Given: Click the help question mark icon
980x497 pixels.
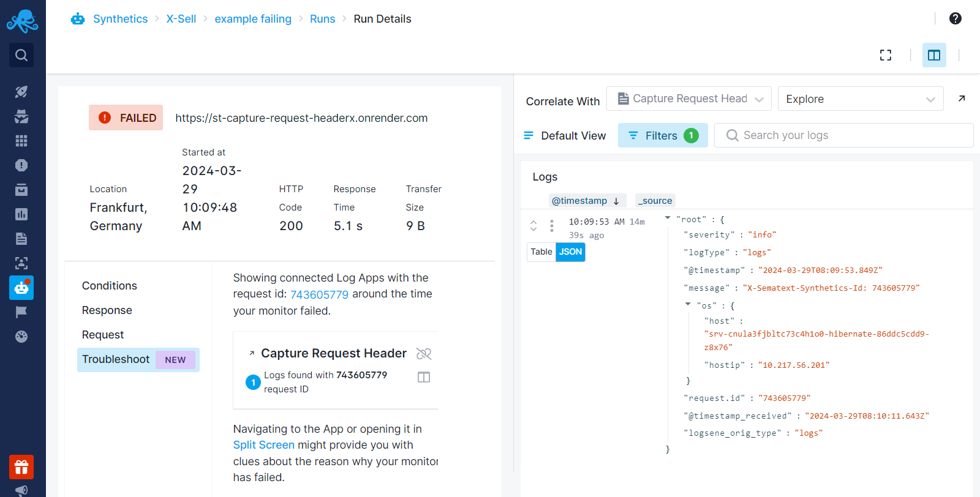Looking at the screenshot, I should [x=956, y=18].
